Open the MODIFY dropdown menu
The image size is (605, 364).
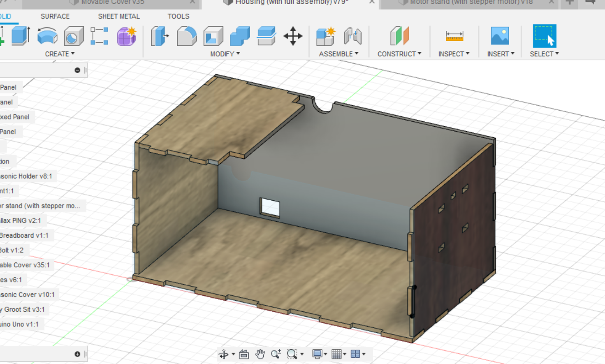[x=225, y=54]
